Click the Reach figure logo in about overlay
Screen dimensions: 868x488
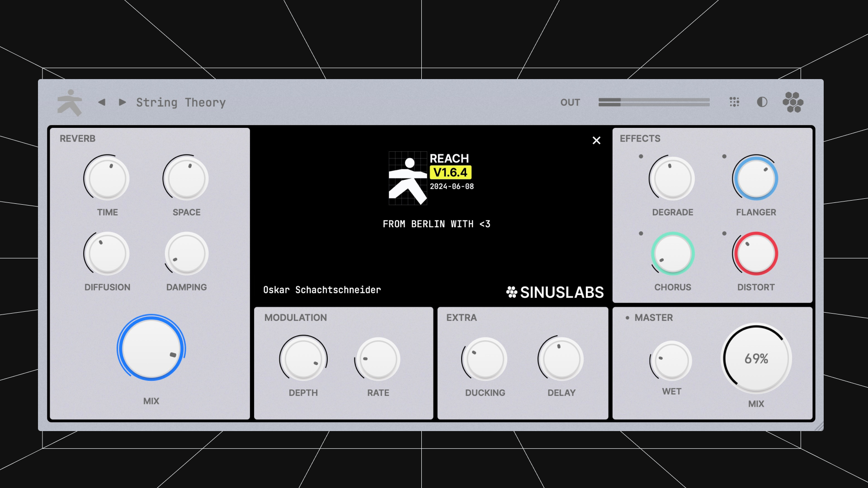[x=408, y=178]
